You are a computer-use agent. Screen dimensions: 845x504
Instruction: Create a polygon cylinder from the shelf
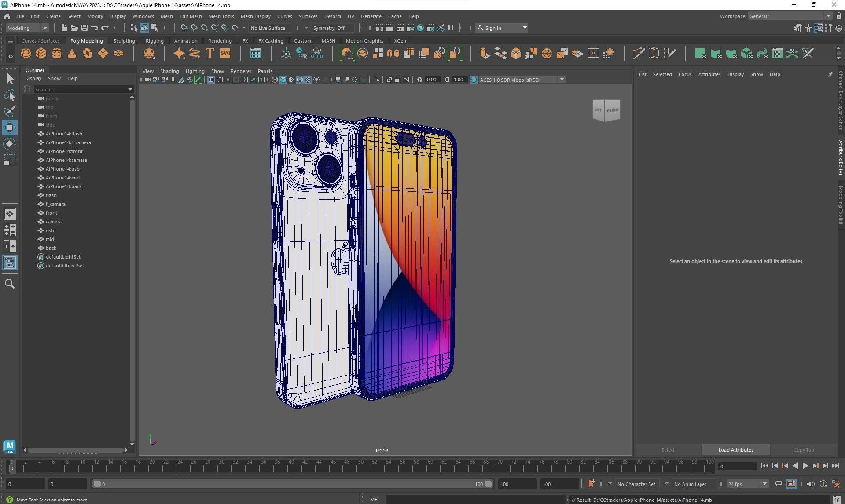[x=57, y=54]
